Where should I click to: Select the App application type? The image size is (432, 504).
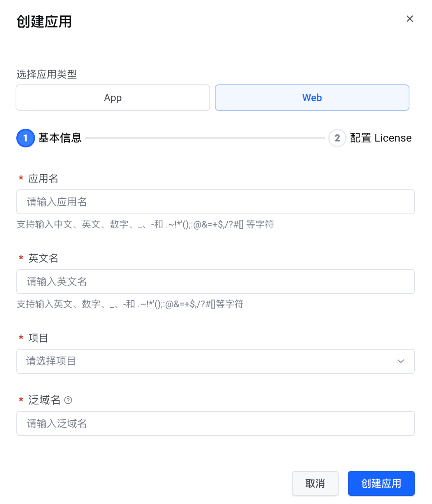[113, 98]
